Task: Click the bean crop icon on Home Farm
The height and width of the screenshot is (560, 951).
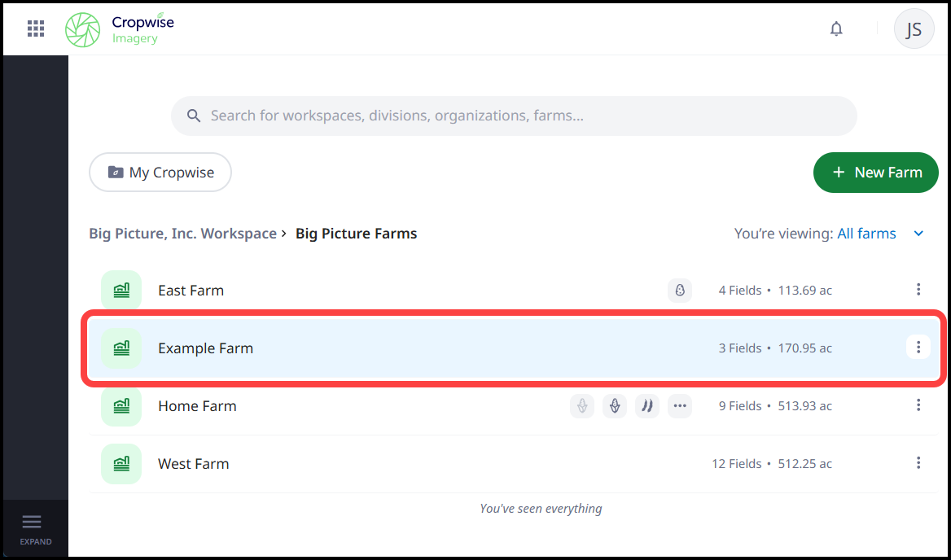Action: [647, 405]
